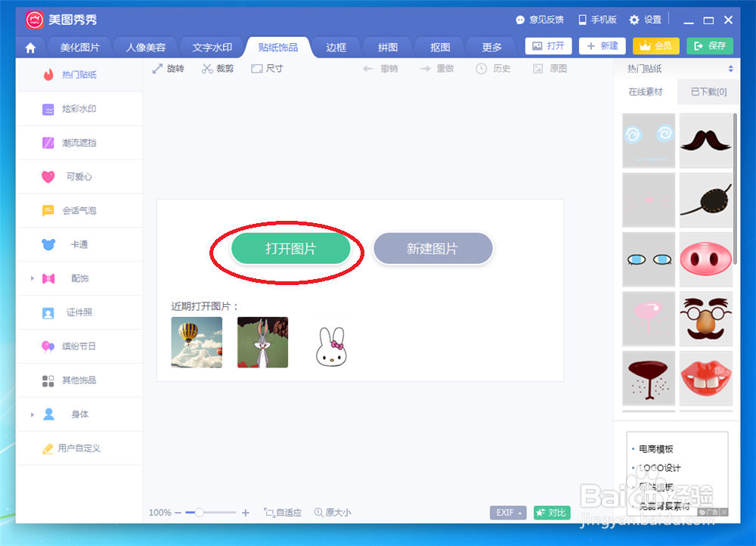Viewport: 756px width, 546px height.
Task: Click the 旋转 rotate tool
Action: point(169,69)
